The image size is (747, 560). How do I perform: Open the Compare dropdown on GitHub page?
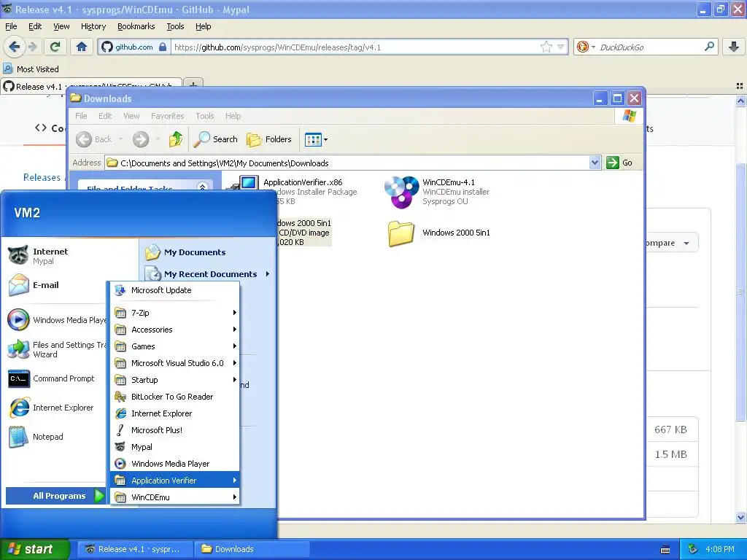672,243
